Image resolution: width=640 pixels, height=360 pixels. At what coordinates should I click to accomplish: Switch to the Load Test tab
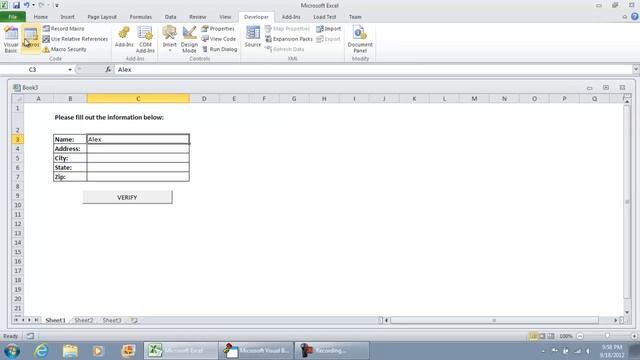click(325, 17)
